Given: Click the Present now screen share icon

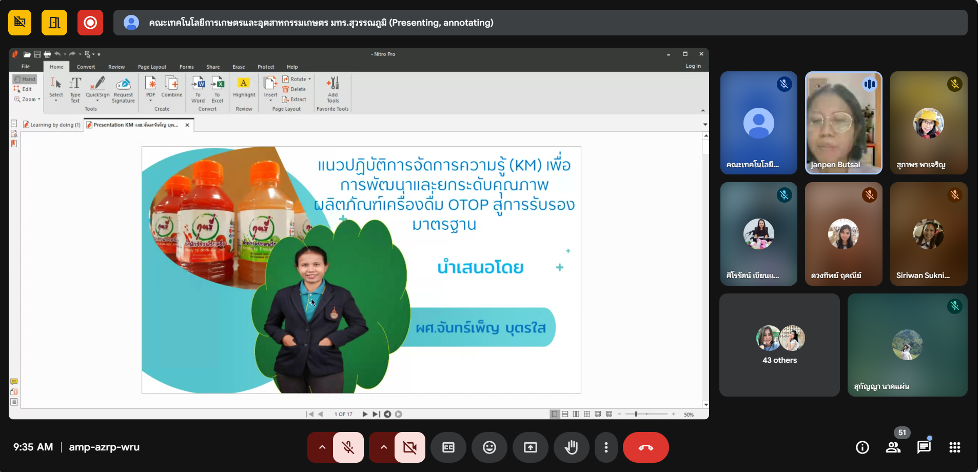Looking at the screenshot, I should click(x=530, y=447).
